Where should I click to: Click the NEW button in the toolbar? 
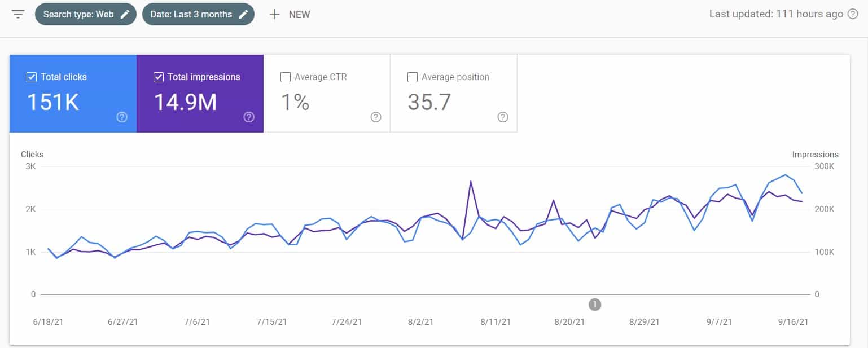pyautogui.click(x=299, y=14)
